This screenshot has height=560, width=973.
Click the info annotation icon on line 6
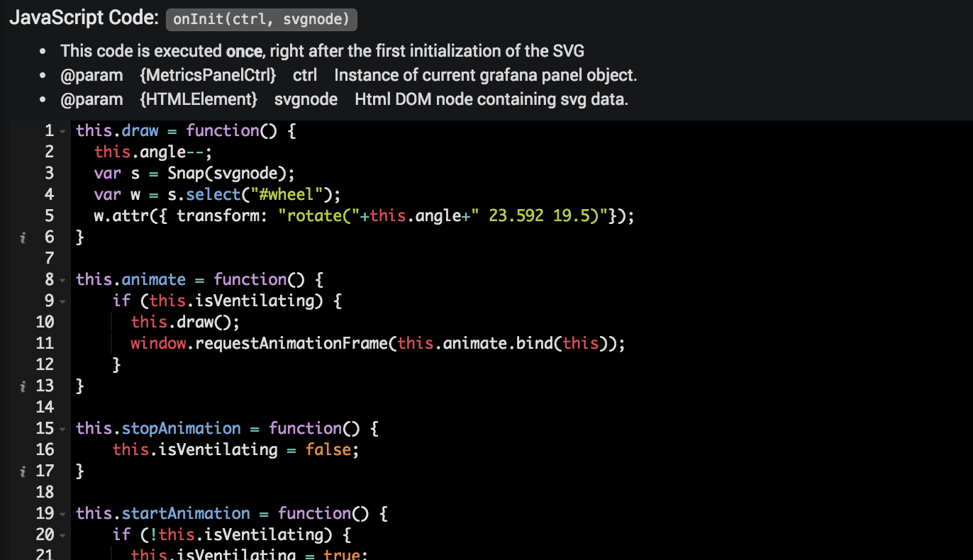tap(23, 237)
